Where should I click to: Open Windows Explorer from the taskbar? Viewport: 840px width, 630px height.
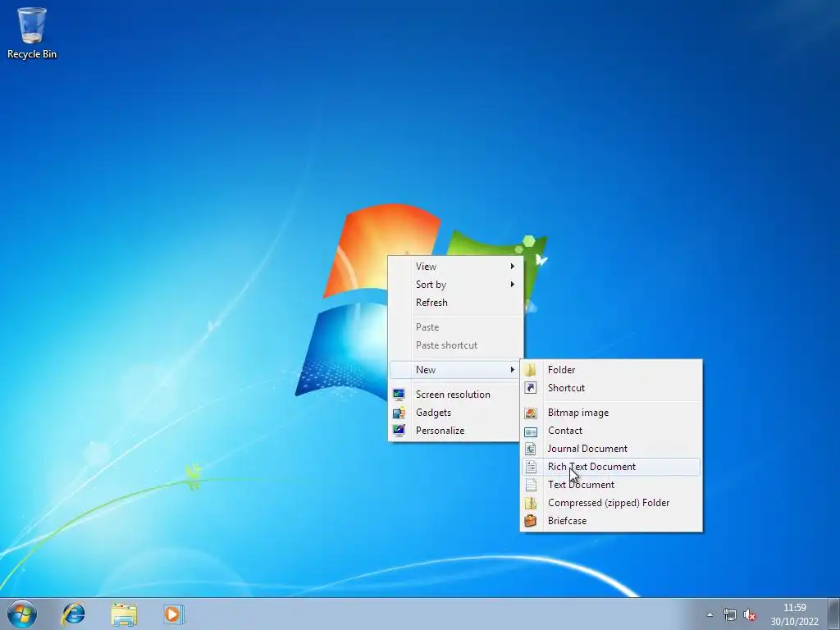point(124,614)
